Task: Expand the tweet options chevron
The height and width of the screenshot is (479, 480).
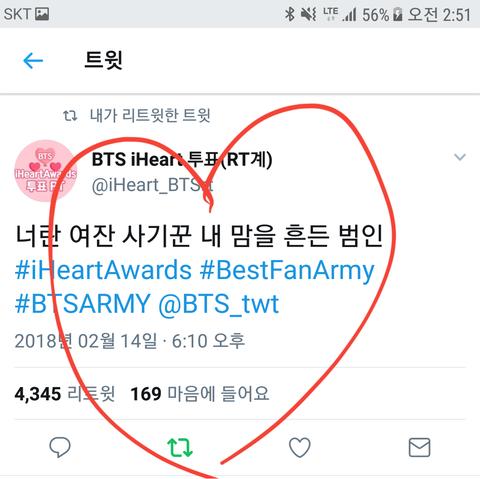Action: point(460,157)
